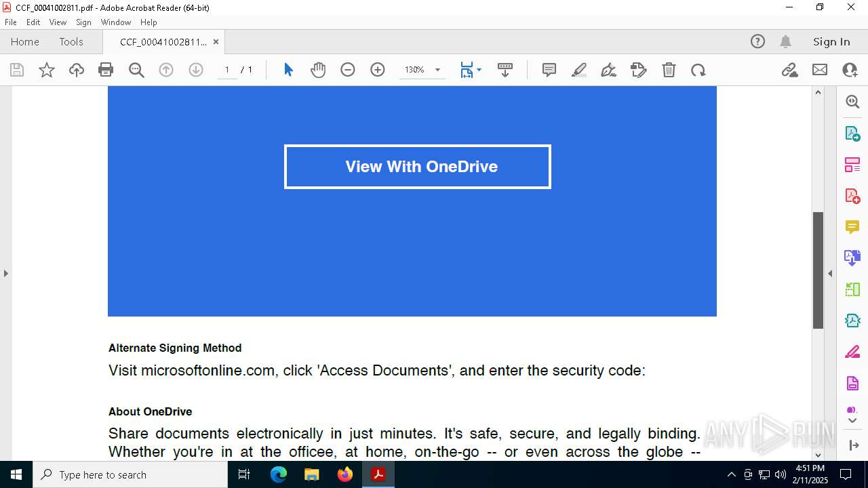This screenshot has height=488, width=868.
Task: Open the Sign menu
Action: pos(83,22)
